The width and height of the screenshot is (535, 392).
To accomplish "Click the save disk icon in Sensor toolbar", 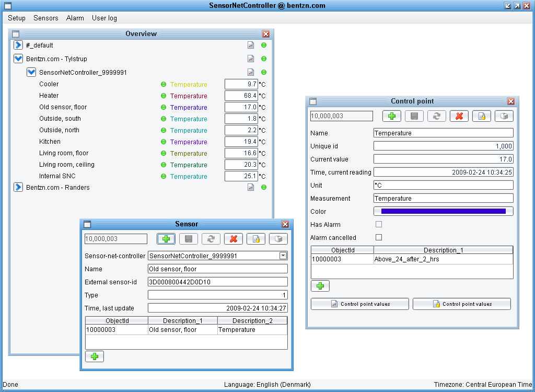I will [x=189, y=239].
